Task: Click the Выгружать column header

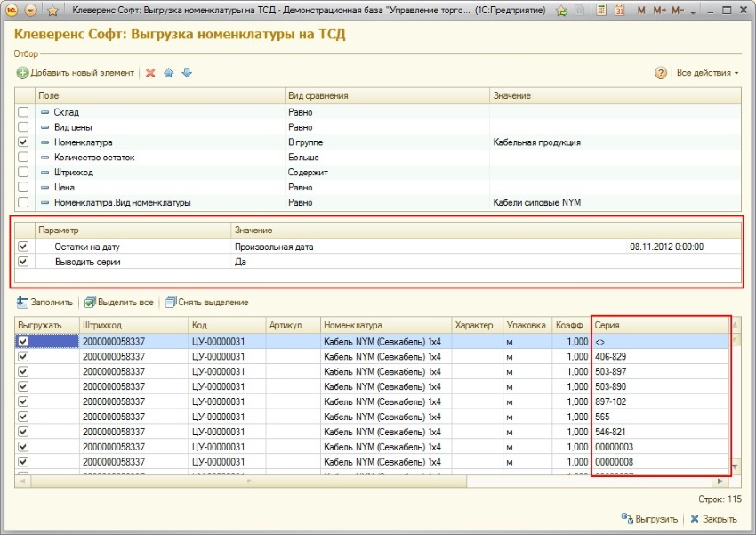Action: [x=47, y=325]
